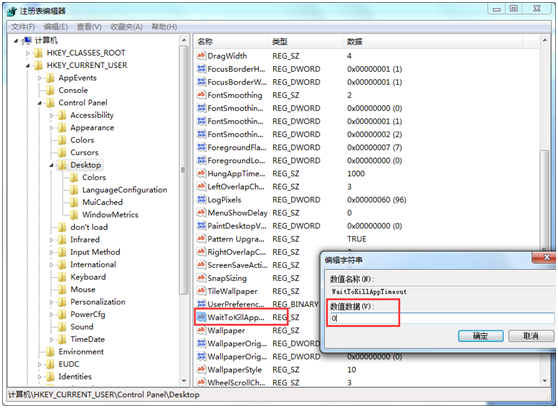Click the Registry Editor title bar icon
This screenshot has height=408, width=558.
12,11
